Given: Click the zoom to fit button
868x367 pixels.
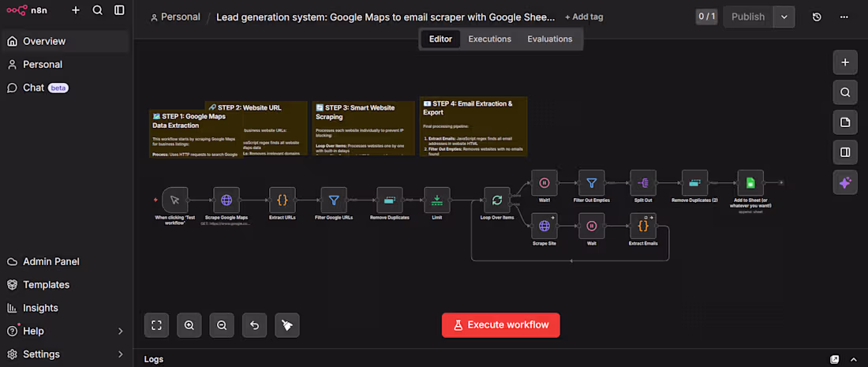Looking at the screenshot, I should pos(156,324).
